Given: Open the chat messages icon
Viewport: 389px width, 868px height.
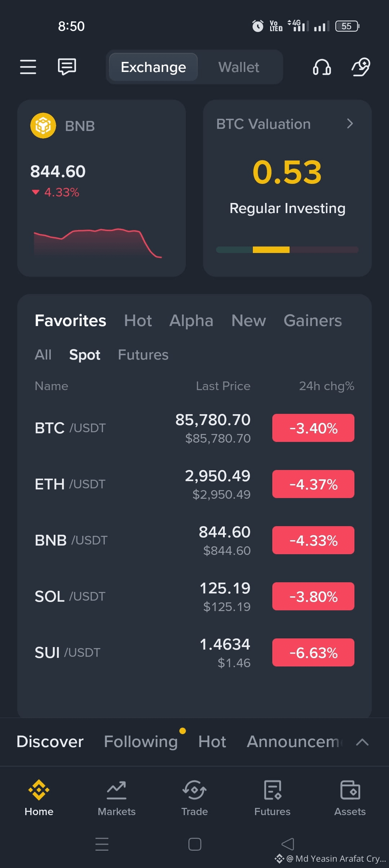Looking at the screenshot, I should (67, 67).
